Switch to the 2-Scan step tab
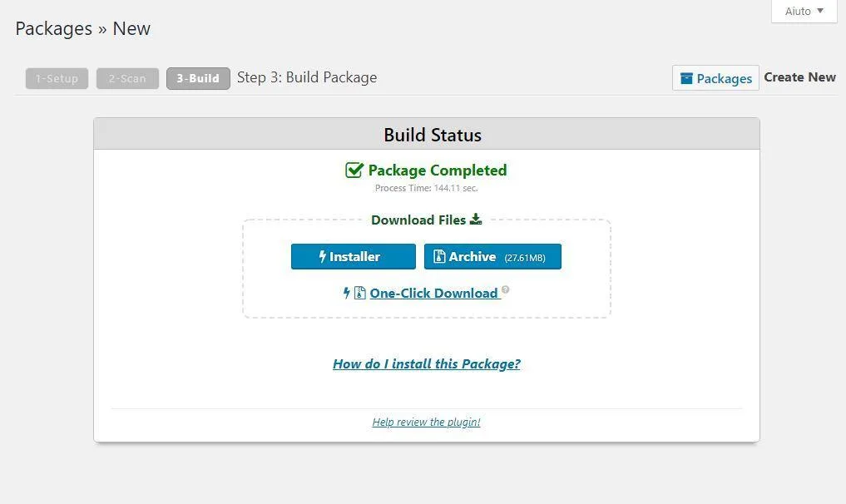 pos(127,78)
